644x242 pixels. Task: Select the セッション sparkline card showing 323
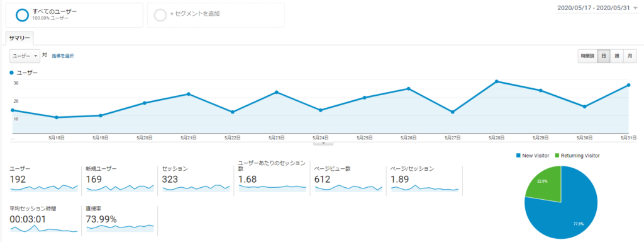click(196, 180)
